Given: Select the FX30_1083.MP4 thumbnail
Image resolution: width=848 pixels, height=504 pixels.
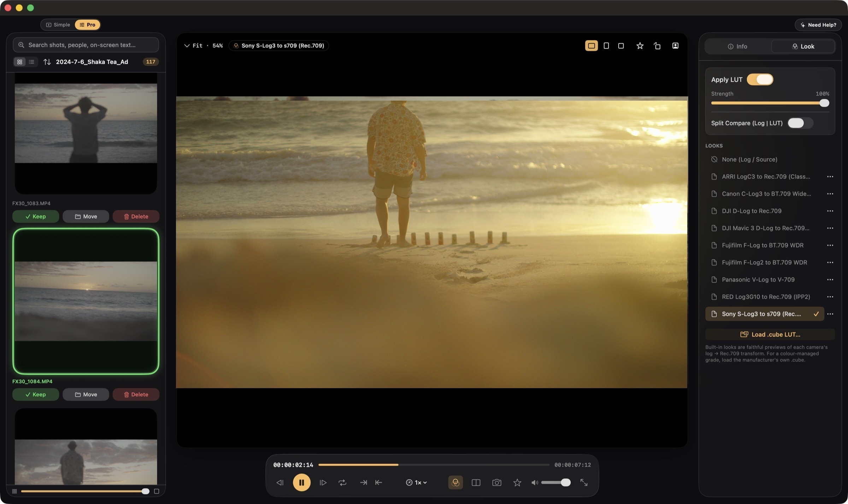Looking at the screenshot, I should click(x=86, y=134).
